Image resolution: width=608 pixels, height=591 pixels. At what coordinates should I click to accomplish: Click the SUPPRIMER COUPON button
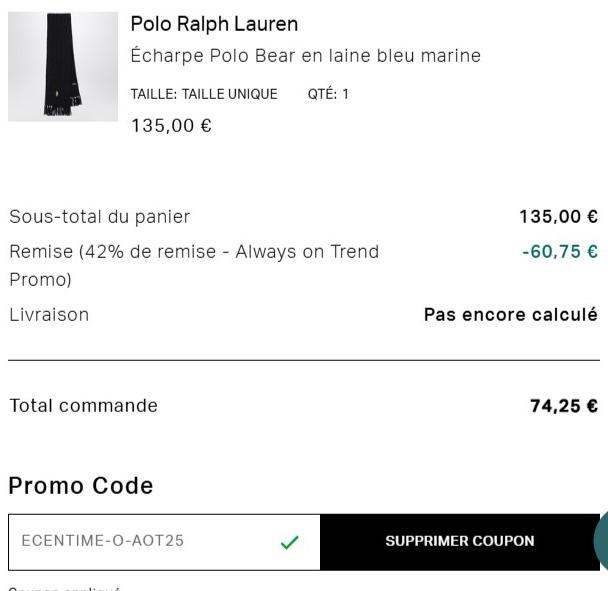(459, 542)
